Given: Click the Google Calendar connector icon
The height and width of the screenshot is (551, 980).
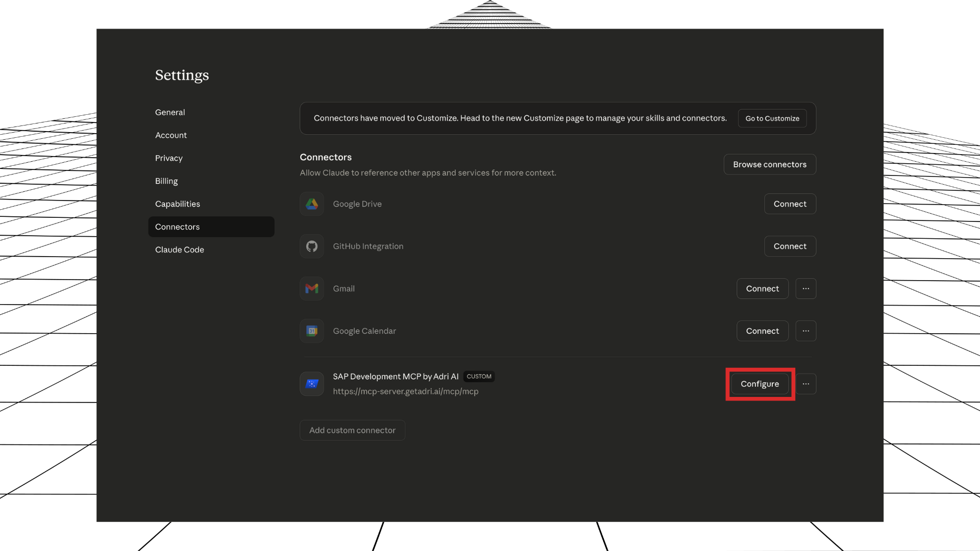Looking at the screenshot, I should [311, 331].
